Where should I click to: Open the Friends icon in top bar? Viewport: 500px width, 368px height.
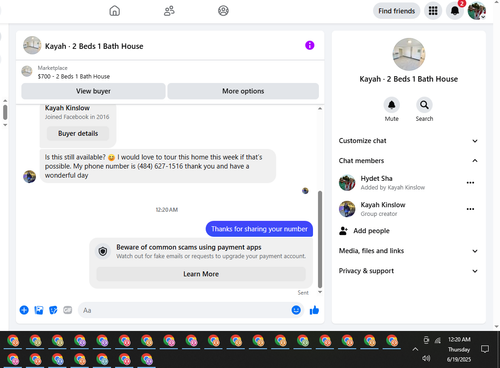pyautogui.click(x=169, y=11)
